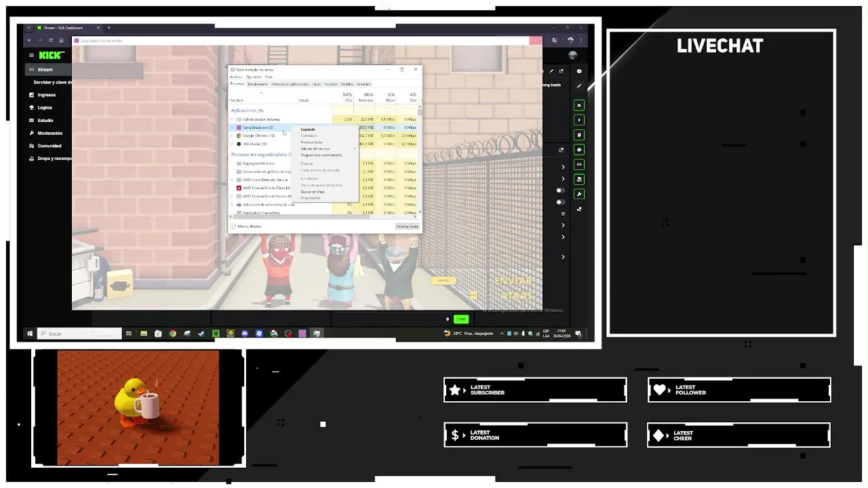This screenshot has height=488, width=868.
Task: Switch to the Rendimiento tab
Action: coord(257,84)
